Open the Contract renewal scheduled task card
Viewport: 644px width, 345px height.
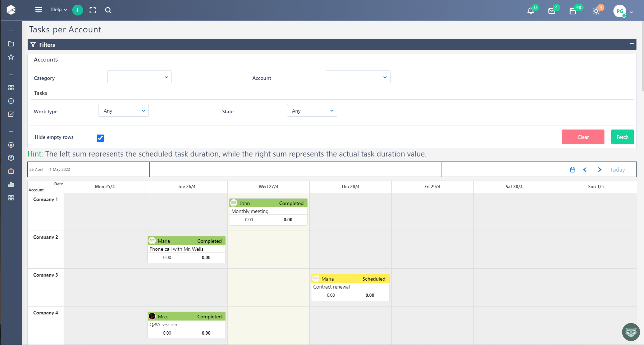[350, 287]
